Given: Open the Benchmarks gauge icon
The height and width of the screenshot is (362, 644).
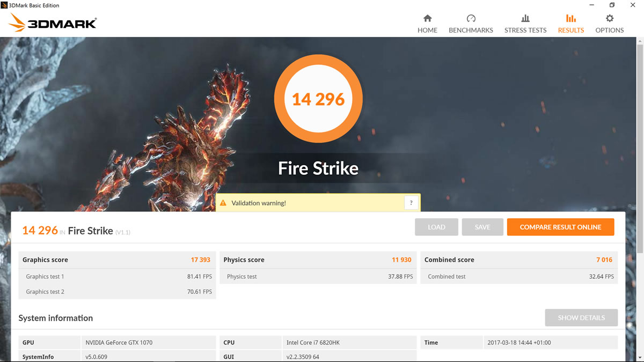Looking at the screenshot, I should pyautogui.click(x=471, y=18).
